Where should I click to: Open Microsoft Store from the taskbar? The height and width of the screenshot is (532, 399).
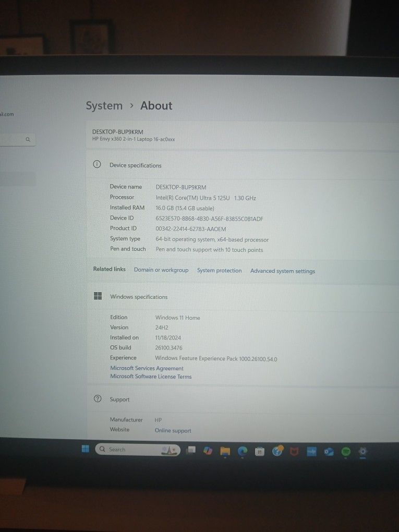click(260, 451)
